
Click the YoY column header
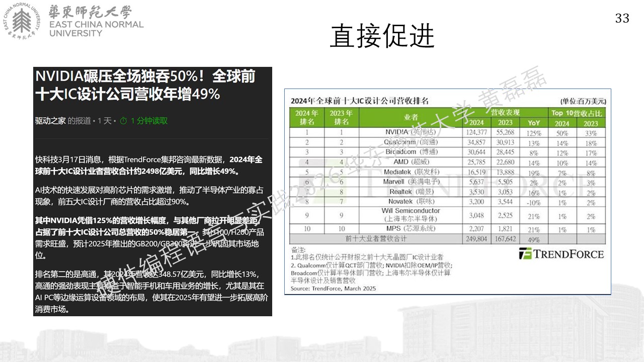pos(534,123)
